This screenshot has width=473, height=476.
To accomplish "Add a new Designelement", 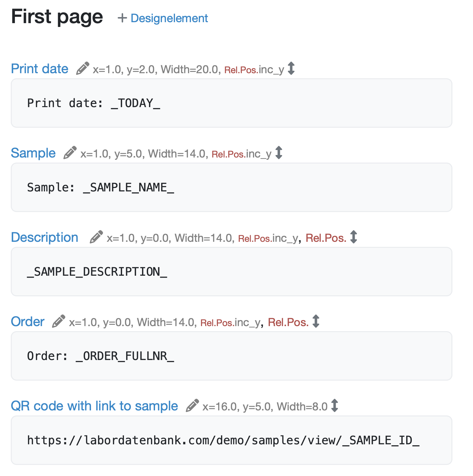I will (169, 18).
